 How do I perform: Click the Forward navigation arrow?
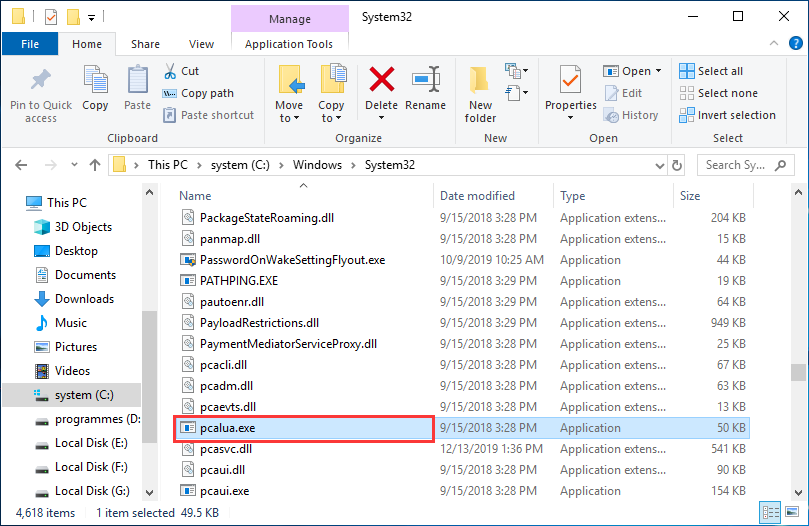pyautogui.click(x=51, y=165)
